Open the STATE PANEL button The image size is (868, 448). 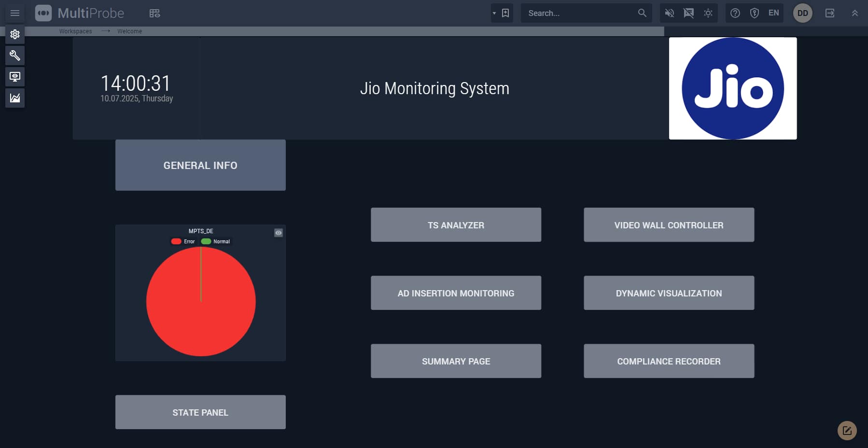pos(200,412)
